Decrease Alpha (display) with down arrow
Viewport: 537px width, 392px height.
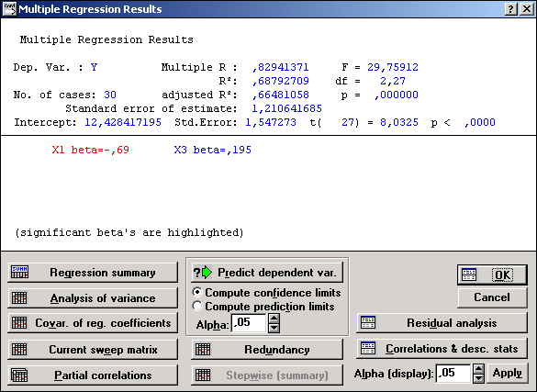pos(478,378)
